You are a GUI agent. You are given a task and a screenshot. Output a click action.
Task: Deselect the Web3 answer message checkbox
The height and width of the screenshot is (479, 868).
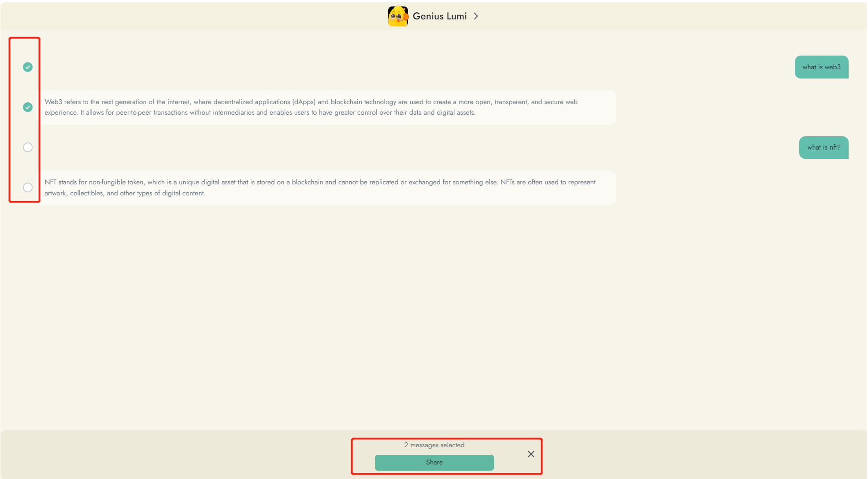point(28,107)
